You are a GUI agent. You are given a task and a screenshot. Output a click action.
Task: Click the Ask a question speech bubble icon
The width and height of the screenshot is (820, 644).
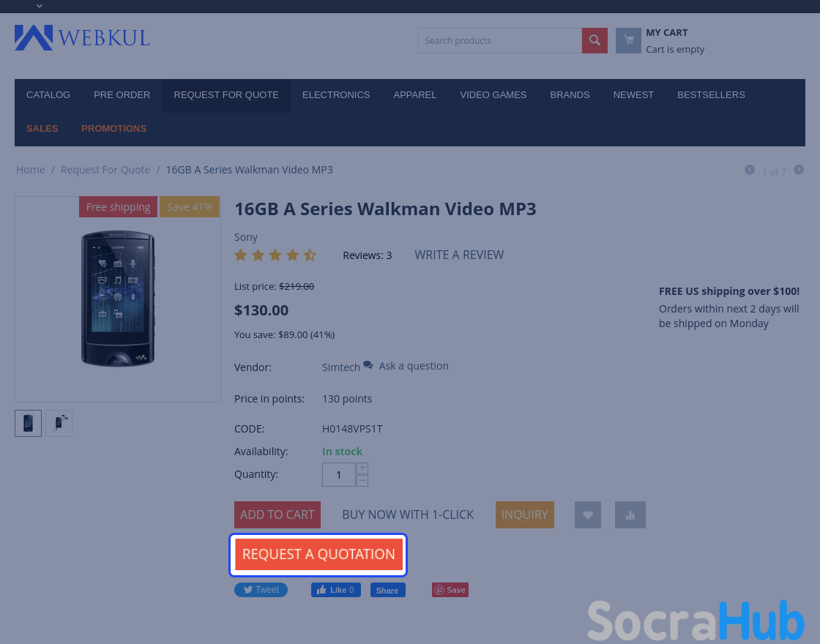point(368,365)
